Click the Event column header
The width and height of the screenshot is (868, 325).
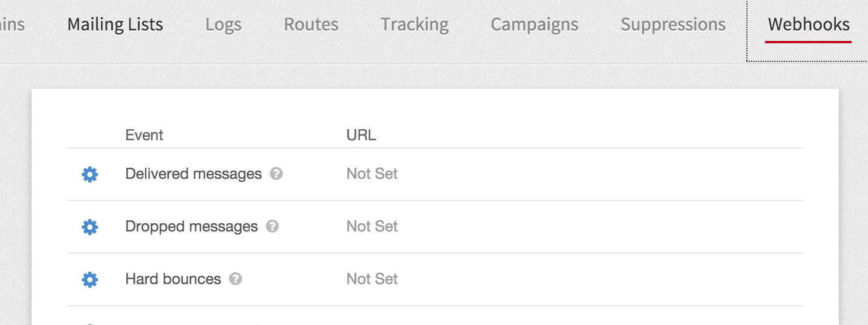coord(144,136)
